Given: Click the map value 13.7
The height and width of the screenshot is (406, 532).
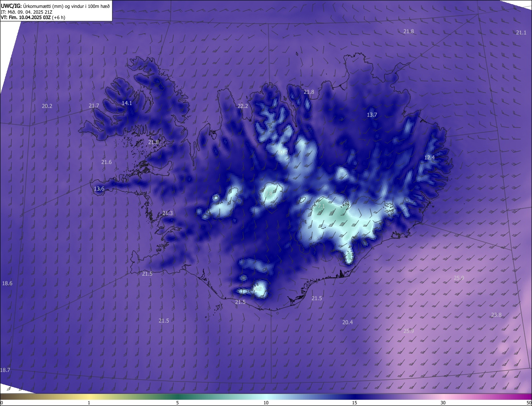Looking at the screenshot, I should click(372, 115).
